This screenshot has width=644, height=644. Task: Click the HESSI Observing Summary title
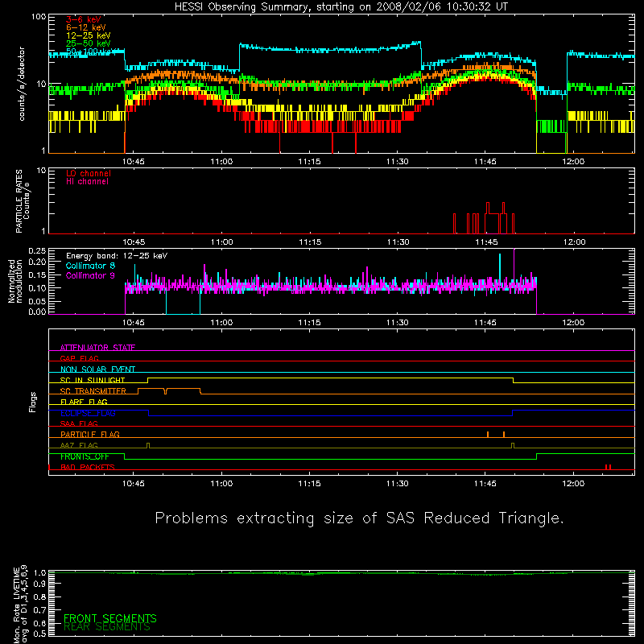[341, 7]
